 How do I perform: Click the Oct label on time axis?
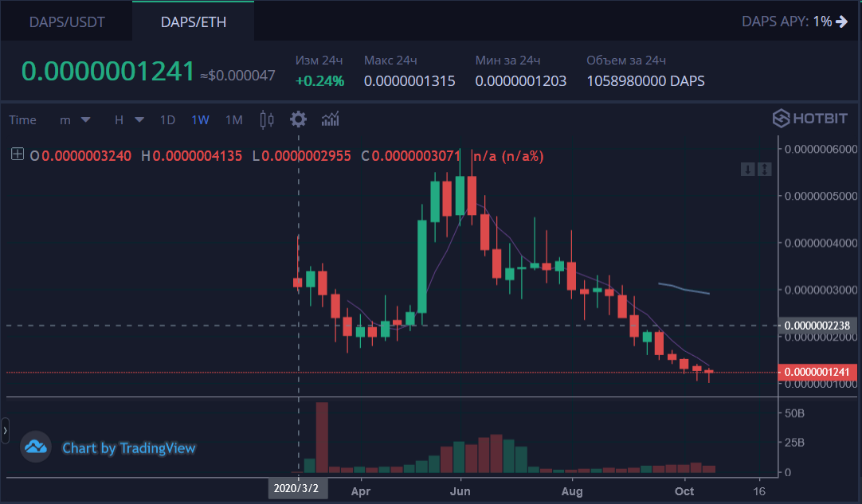[x=684, y=491]
